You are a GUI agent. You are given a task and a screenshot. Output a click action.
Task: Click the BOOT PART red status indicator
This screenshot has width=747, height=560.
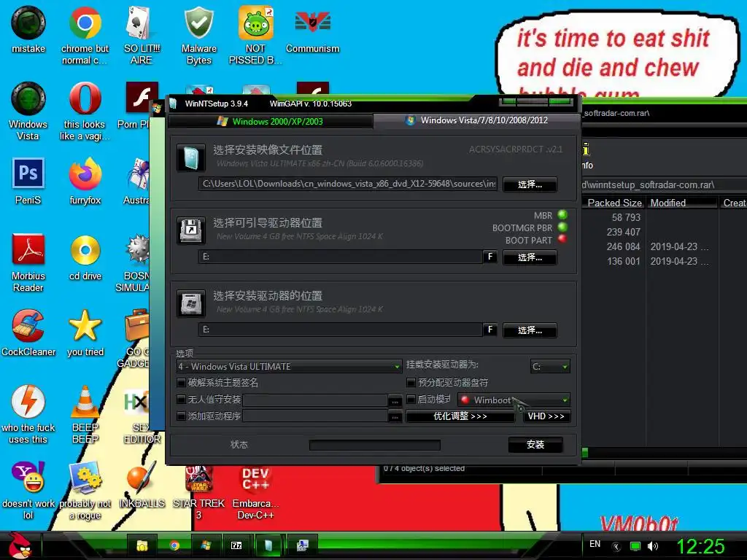click(x=562, y=239)
